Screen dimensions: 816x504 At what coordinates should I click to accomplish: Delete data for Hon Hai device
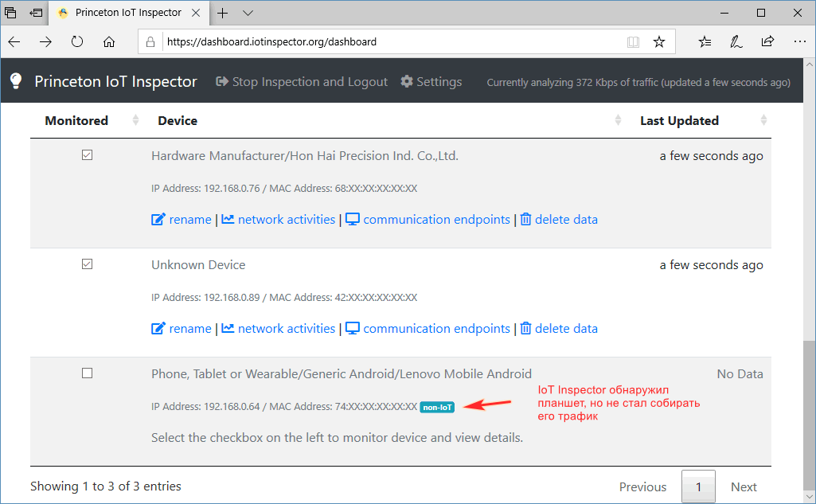pyautogui.click(x=559, y=220)
